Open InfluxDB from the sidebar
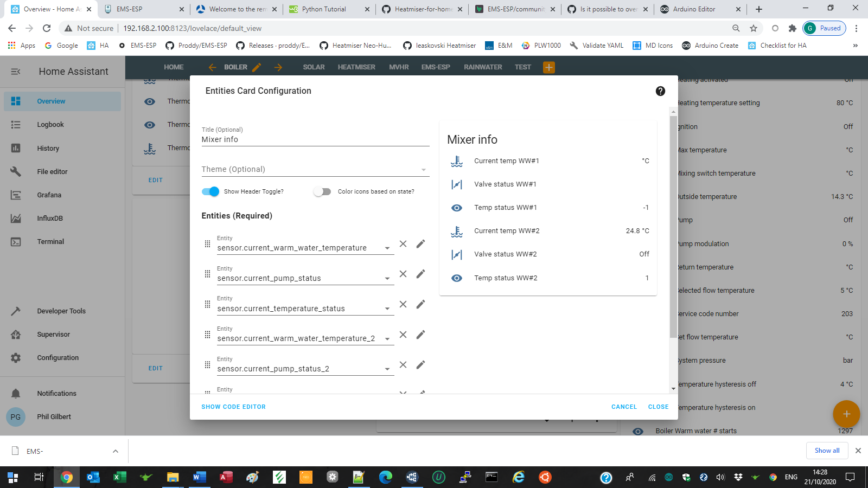 click(62, 218)
